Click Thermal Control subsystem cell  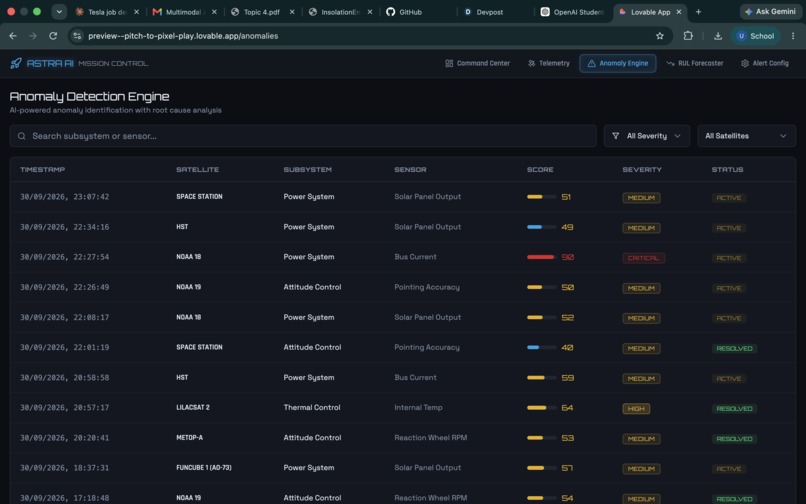coord(312,407)
